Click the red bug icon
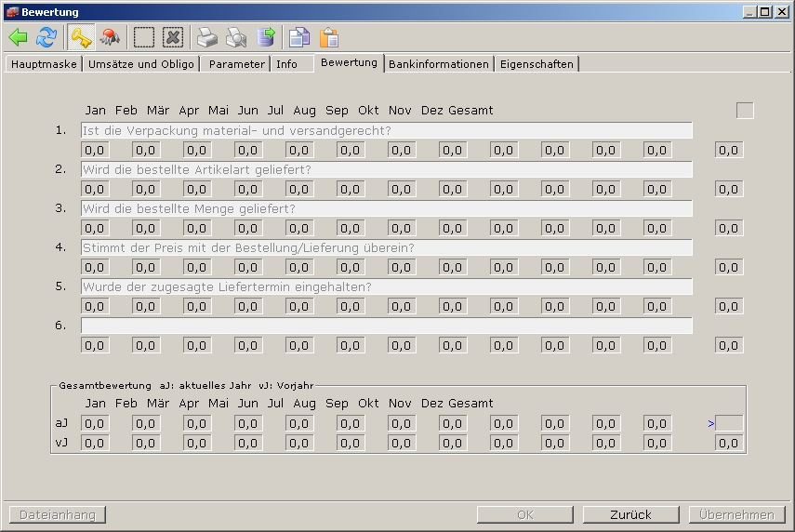795x532 pixels. click(111, 37)
